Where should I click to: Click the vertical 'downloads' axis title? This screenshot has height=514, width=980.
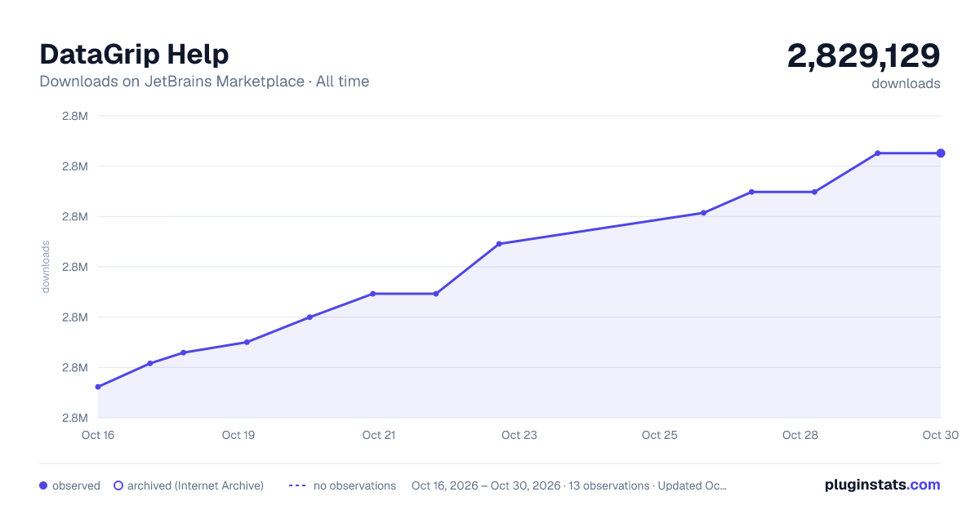click(46, 267)
